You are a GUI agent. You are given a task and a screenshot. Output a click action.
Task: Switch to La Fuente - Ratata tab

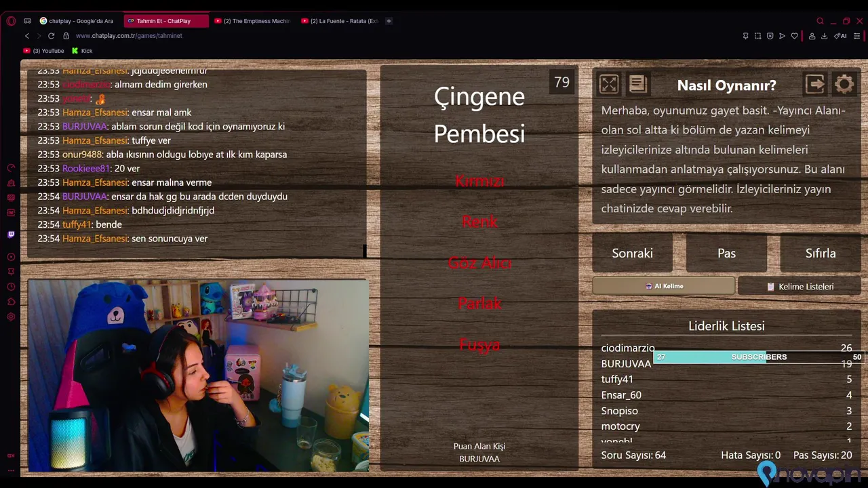(x=340, y=21)
